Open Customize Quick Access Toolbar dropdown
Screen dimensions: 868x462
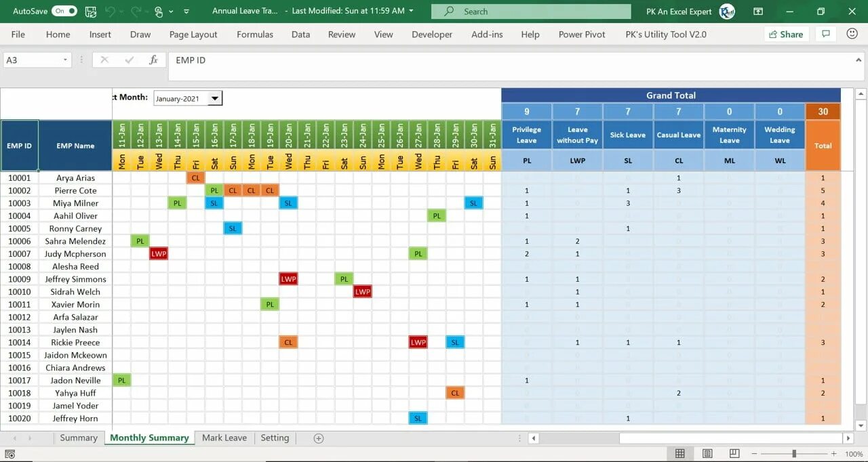point(186,12)
